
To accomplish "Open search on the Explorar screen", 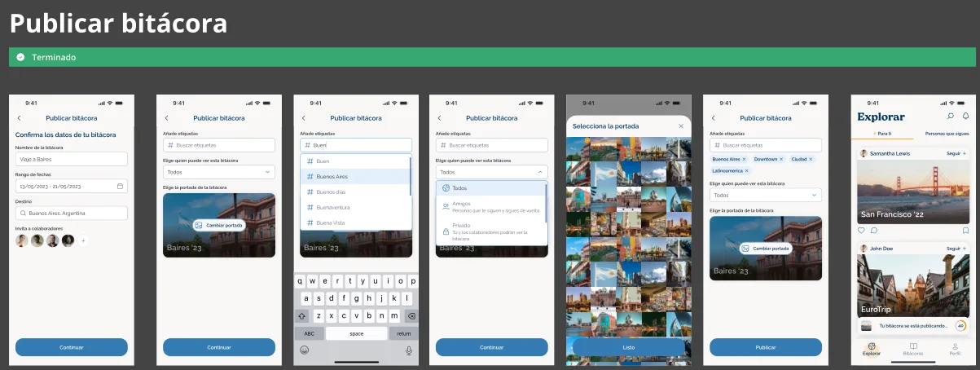I will point(951,117).
